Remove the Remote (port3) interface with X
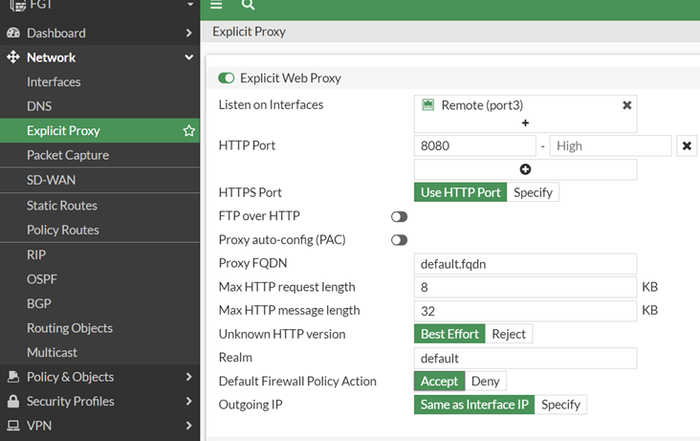 (x=627, y=105)
